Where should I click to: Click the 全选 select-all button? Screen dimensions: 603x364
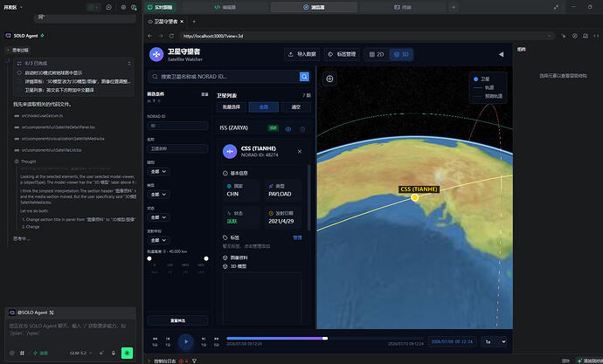point(263,107)
